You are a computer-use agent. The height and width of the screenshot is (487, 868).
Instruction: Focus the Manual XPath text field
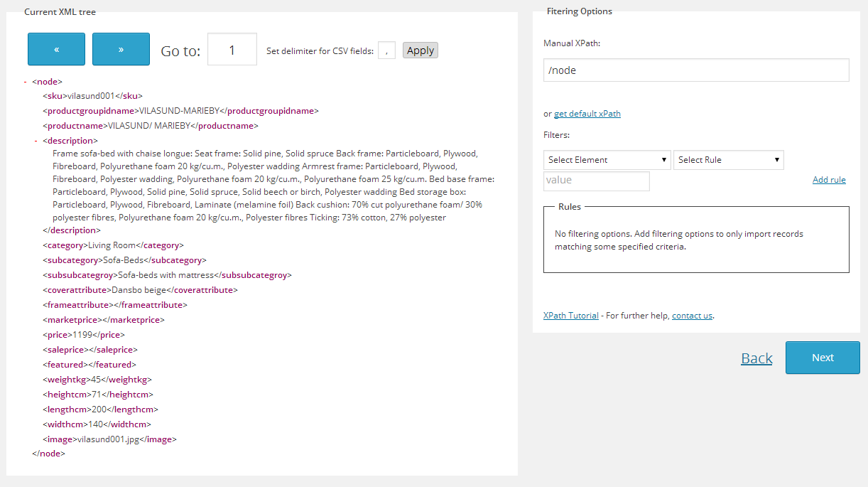pos(695,70)
